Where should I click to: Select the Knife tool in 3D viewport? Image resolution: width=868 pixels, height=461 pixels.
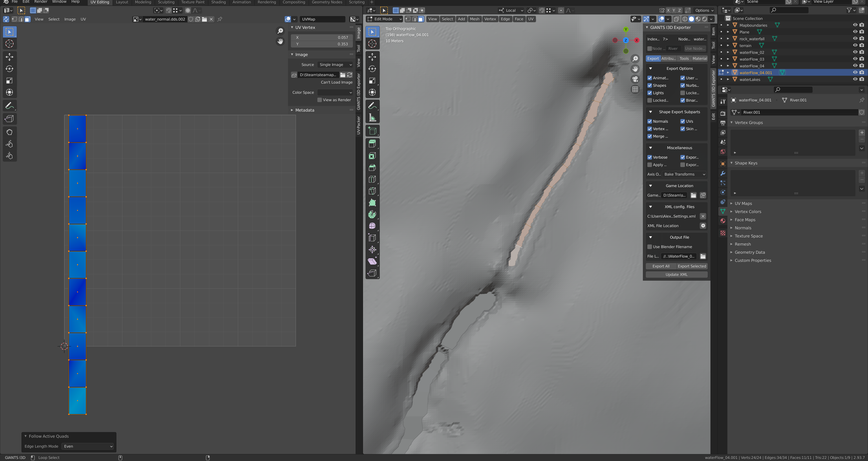pyautogui.click(x=372, y=191)
